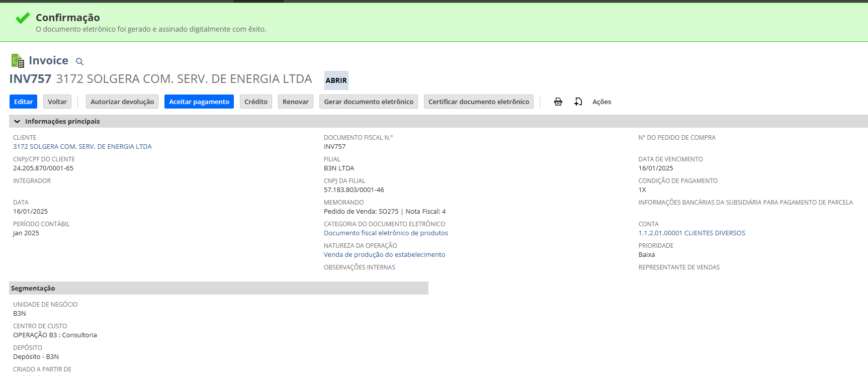Click the new note document icon
Viewport: 868px width, 376px height.
coord(578,102)
